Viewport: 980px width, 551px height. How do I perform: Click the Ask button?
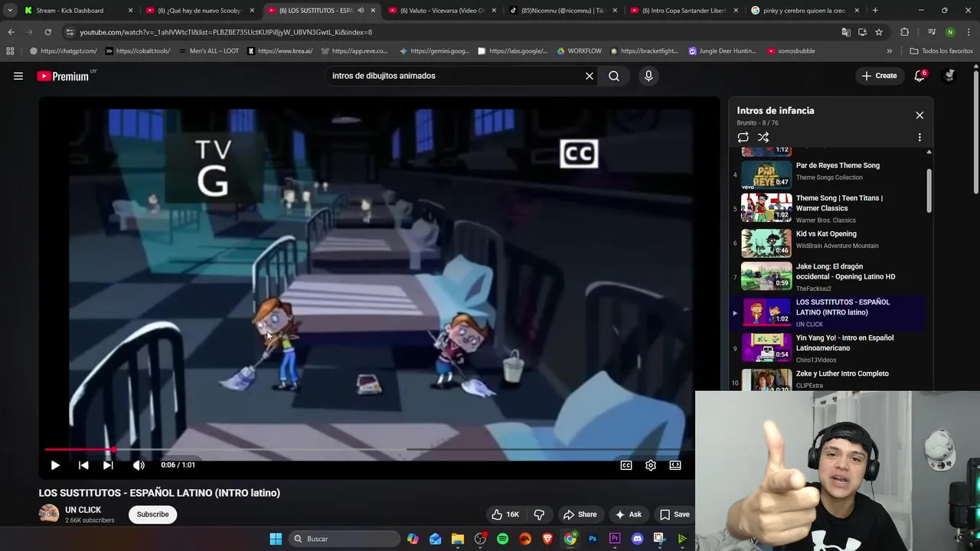coord(629,514)
